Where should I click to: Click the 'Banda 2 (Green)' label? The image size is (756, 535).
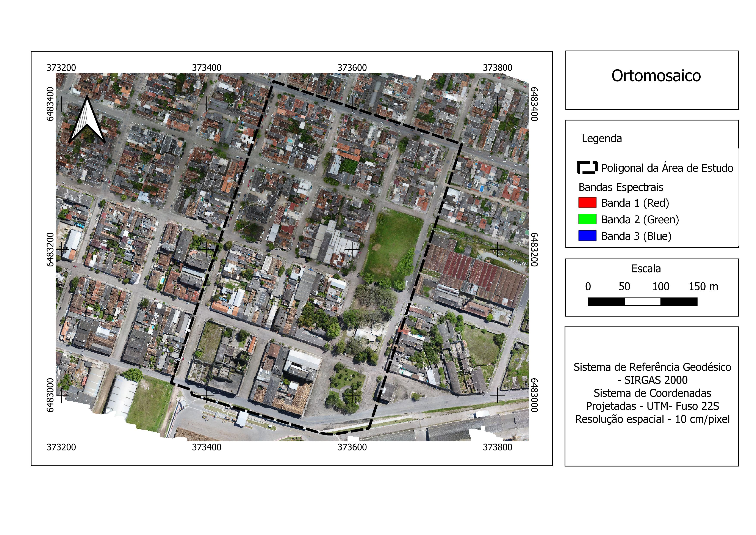pyautogui.click(x=640, y=219)
